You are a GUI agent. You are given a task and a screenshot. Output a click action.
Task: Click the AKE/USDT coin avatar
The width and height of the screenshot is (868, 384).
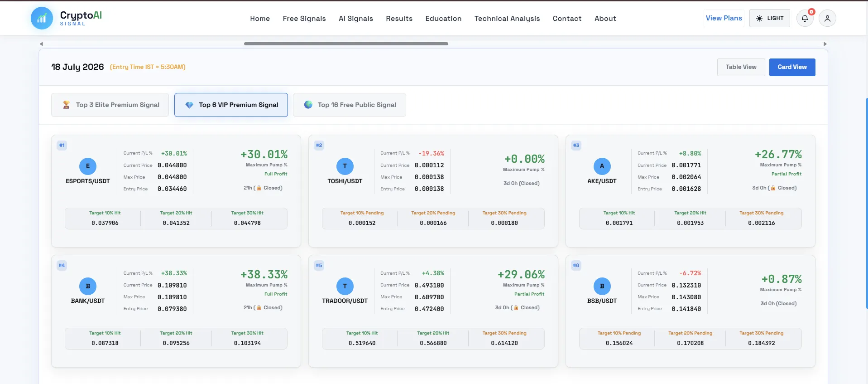[x=602, y=166]
